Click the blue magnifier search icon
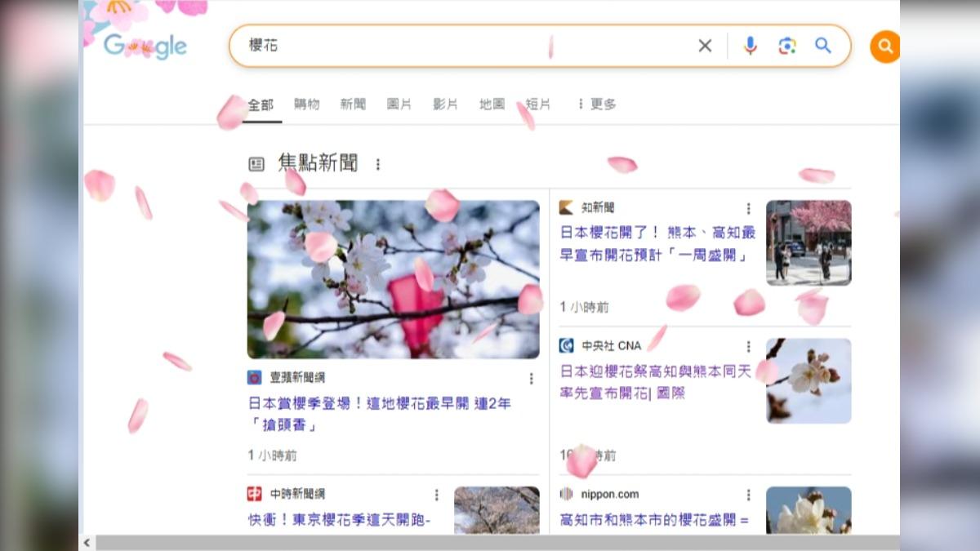The image size is (980, 551). click(x=822, y=46)
